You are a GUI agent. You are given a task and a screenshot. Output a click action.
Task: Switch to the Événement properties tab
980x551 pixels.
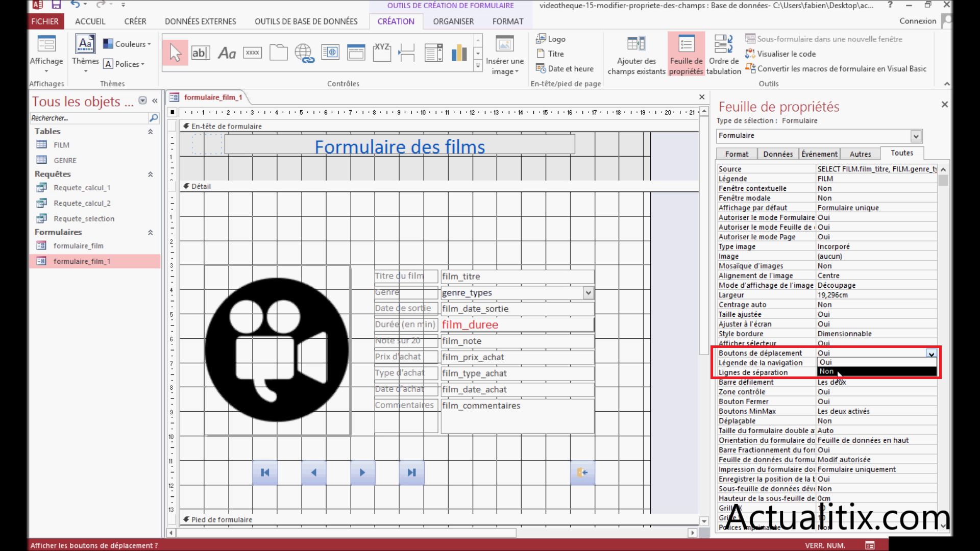coord(819,154)
